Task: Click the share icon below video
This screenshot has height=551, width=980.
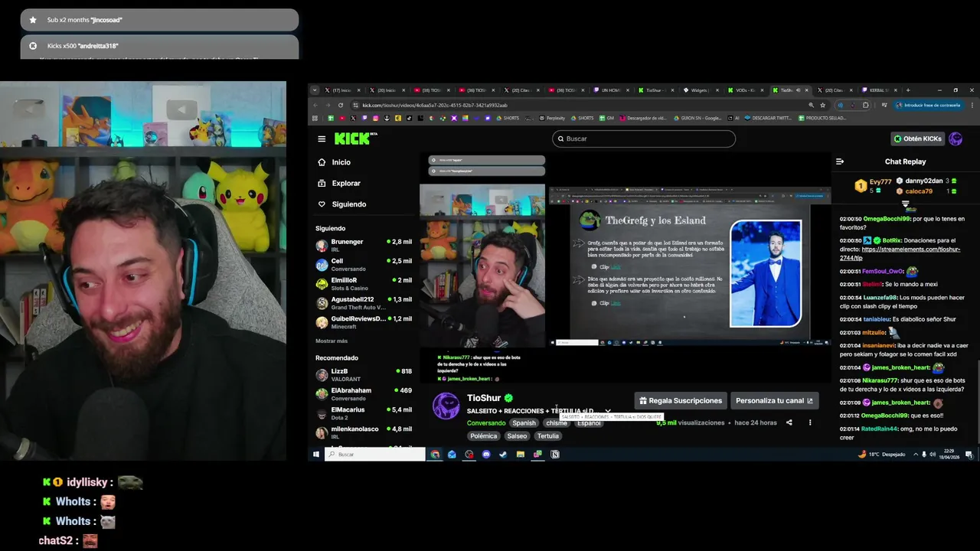Action: point(789,422)
